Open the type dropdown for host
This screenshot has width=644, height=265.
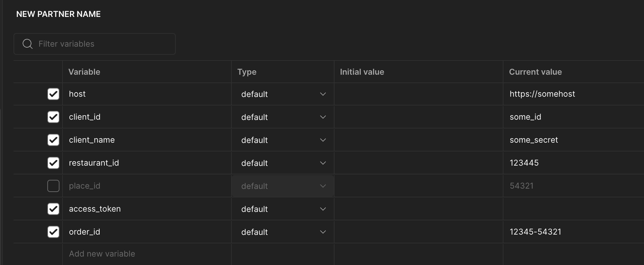coord(283,94)
